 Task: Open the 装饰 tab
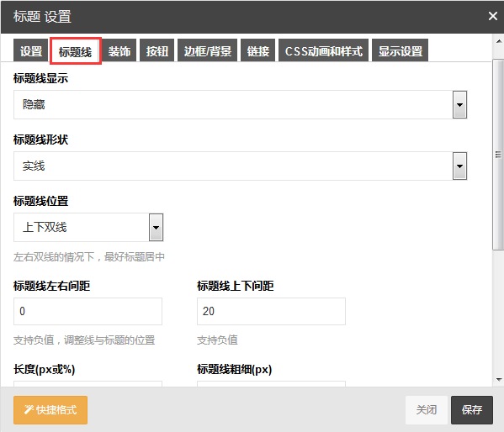click(119, 50)
